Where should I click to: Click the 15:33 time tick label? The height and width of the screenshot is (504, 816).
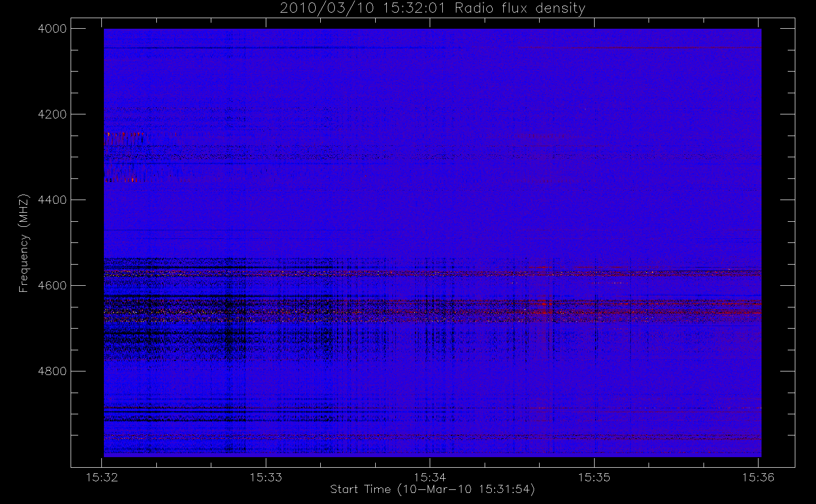coord(266,477)
